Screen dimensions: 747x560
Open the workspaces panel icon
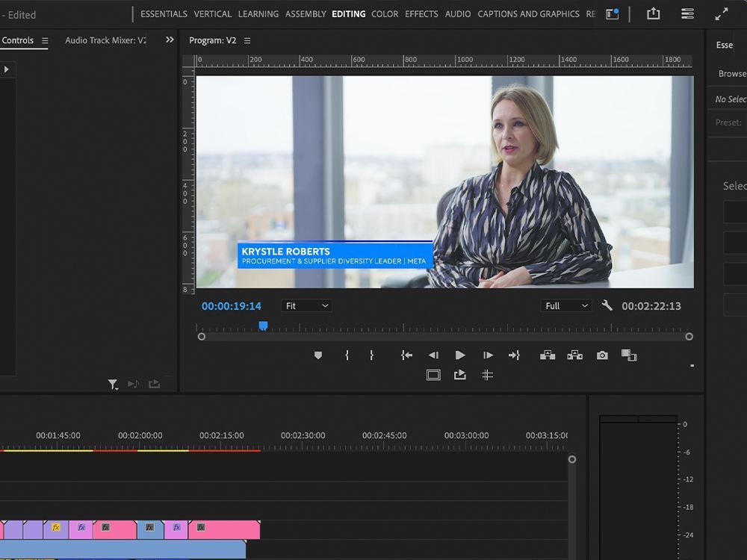tap(613, 13)
